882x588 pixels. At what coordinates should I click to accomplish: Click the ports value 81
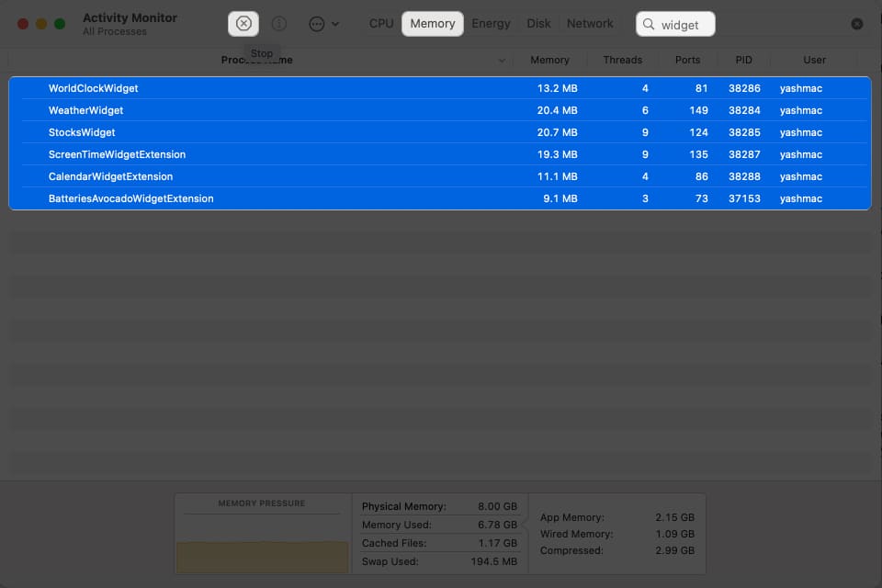[701, 88]
